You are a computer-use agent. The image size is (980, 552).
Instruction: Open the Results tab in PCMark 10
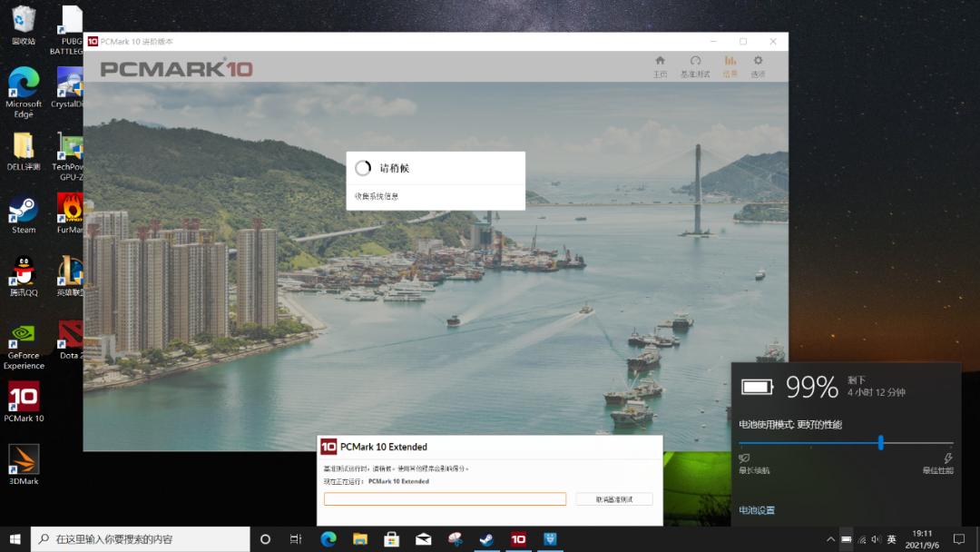730,66
